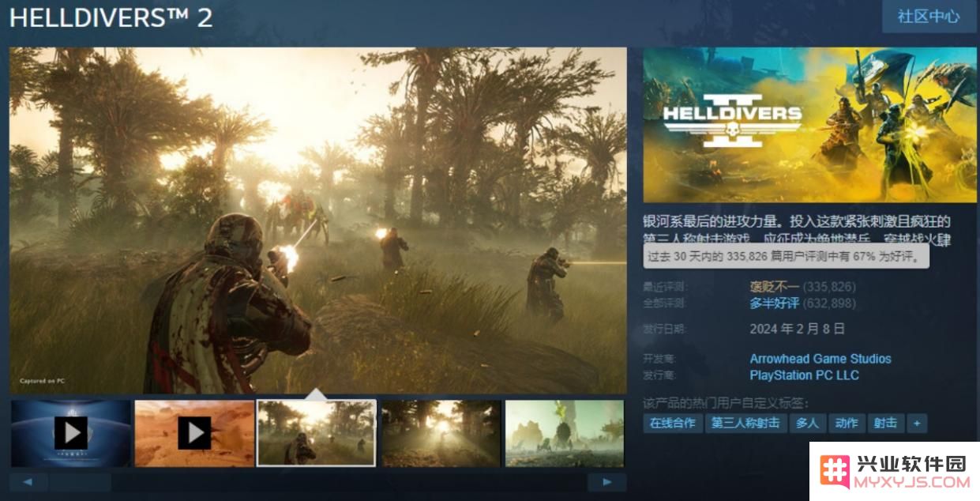This screenshot has height=501, width=980.
Task: Select the 动作 tag
Action: [x=847, y=424]
